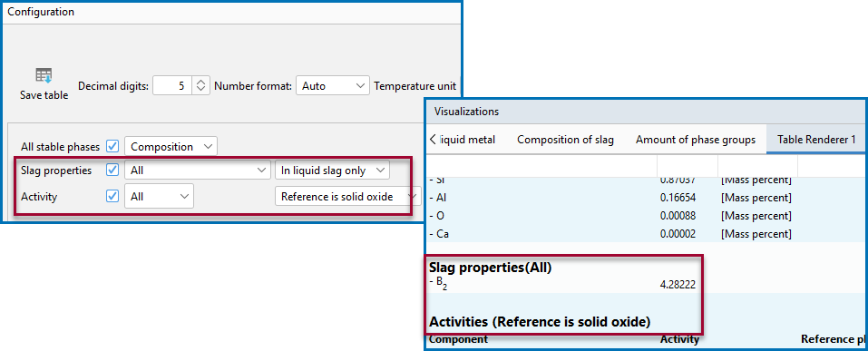868x351 pixels.
Task: Click the Component column header
Action: (458, 339)
